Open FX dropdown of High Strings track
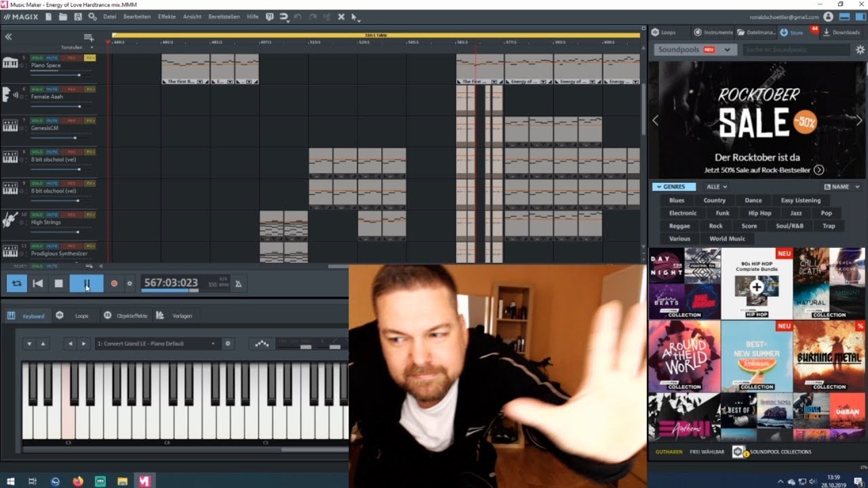Viewport: 868px width, 488px height. click(x=90, y=215)
